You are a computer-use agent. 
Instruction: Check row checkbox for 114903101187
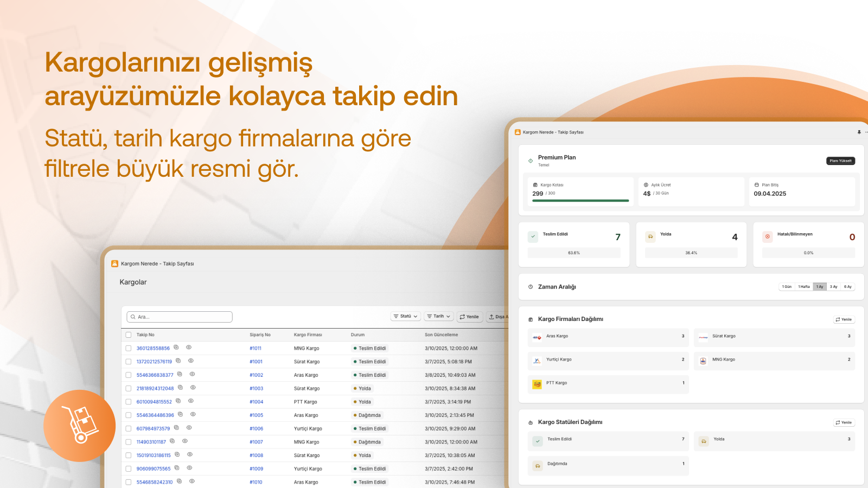click(x=129, y=442)
